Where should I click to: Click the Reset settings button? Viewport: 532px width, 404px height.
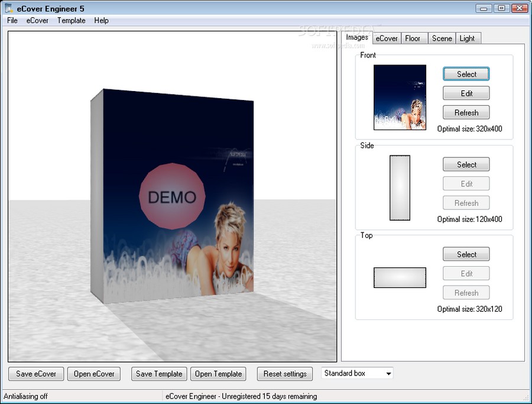tap(285, 374)
